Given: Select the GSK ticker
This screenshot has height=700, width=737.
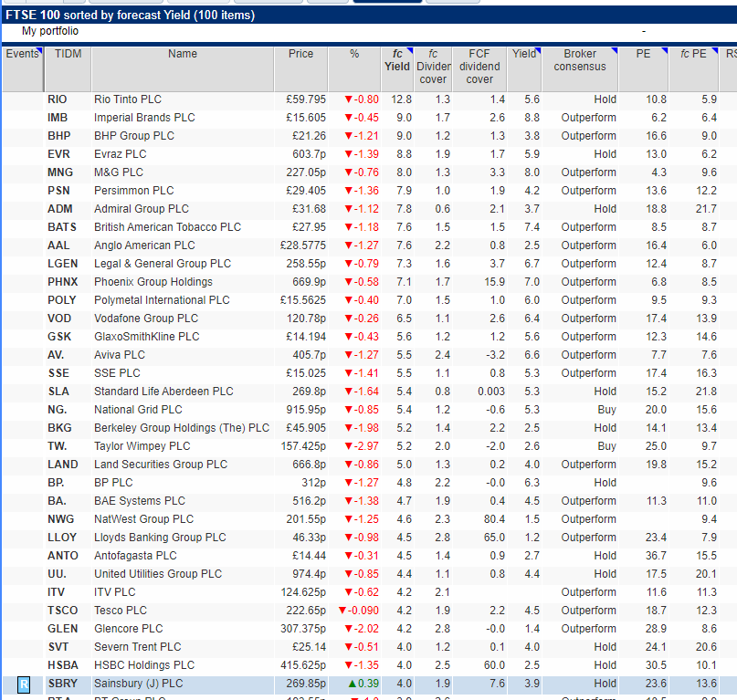Looking at the screenshot, I should point(59,337).
